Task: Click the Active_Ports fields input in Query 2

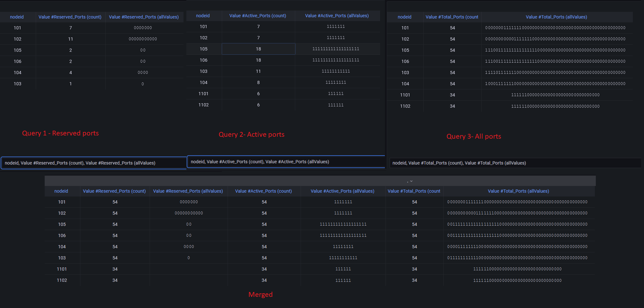Action: pyautogui.click(x=286, y=162)
